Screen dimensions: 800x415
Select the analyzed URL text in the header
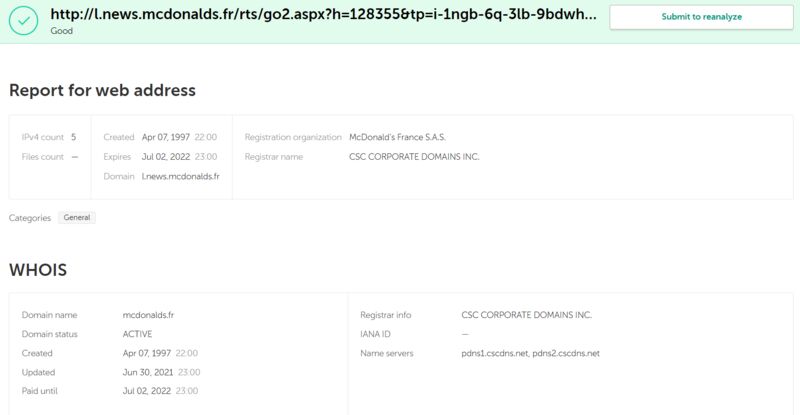coord(323,14)
